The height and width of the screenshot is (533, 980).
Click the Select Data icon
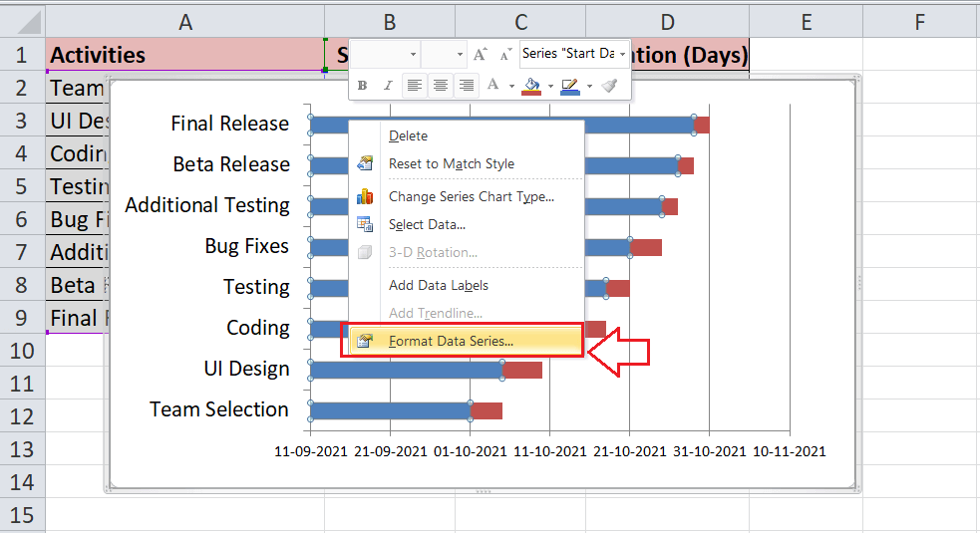[x=365, y=224]
